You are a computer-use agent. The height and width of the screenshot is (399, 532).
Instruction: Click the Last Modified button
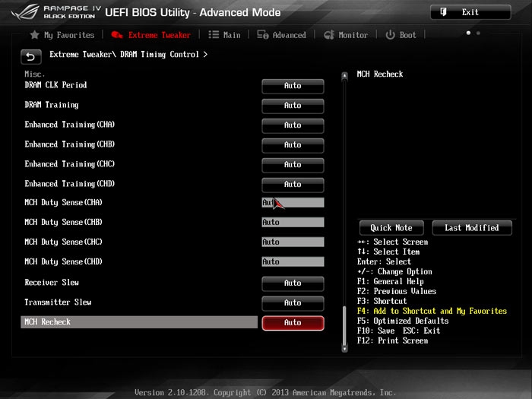pos(472,228)
